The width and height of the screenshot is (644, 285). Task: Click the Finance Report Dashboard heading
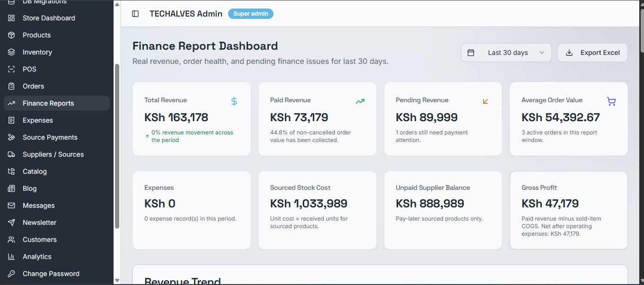[x=205, y=46]
